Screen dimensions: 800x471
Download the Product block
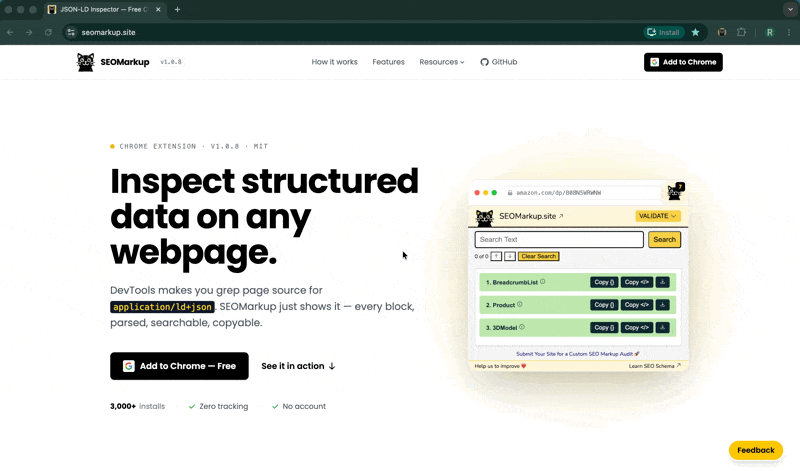[662, 305]
